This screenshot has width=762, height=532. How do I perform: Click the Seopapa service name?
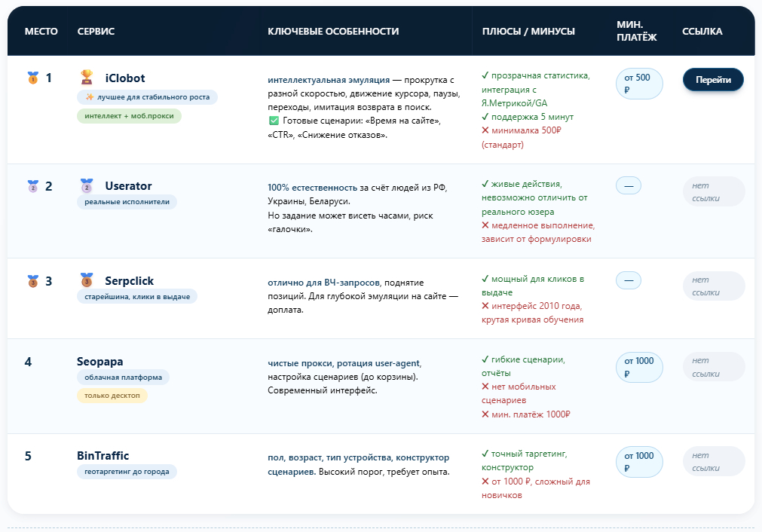point(99,361)
